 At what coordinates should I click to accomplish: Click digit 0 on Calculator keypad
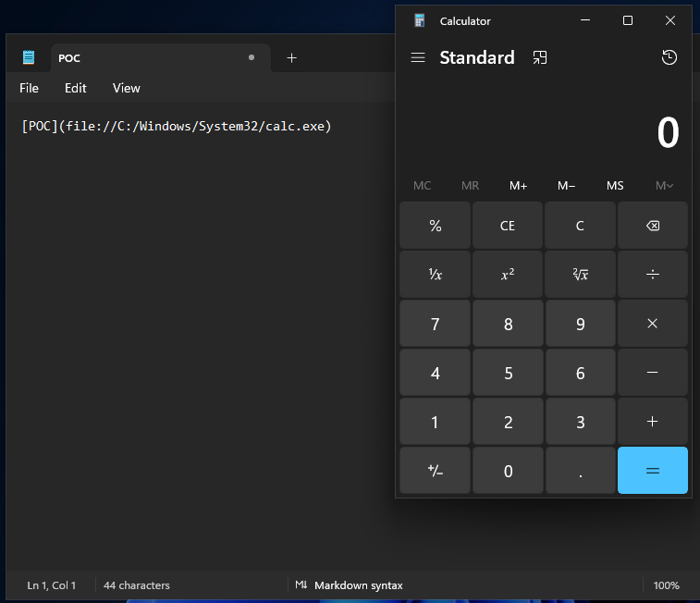tap(508, 471)
